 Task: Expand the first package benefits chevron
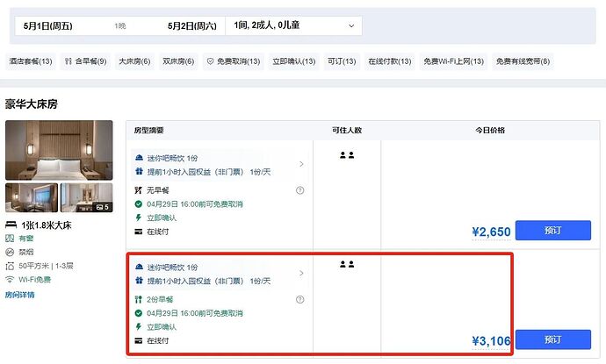point(301,164)
